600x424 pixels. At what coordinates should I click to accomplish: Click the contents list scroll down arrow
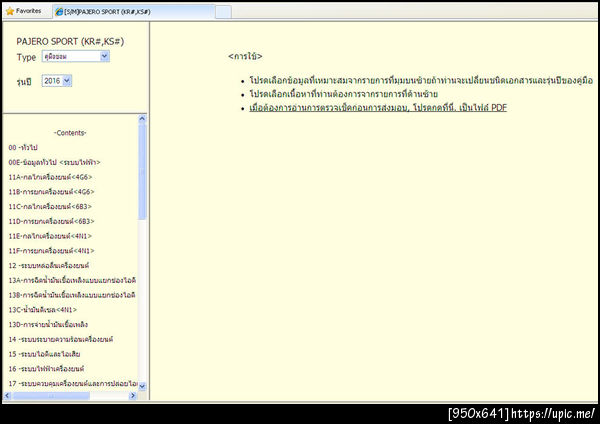(x=142, y=386)
